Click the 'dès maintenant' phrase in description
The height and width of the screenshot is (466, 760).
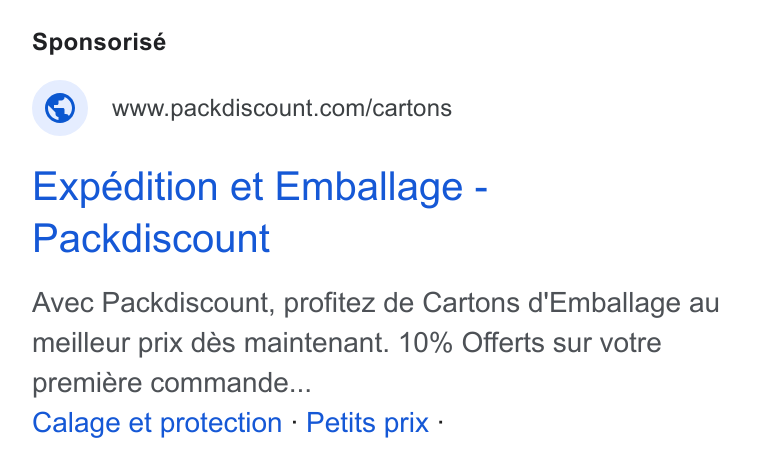[290, 343]
